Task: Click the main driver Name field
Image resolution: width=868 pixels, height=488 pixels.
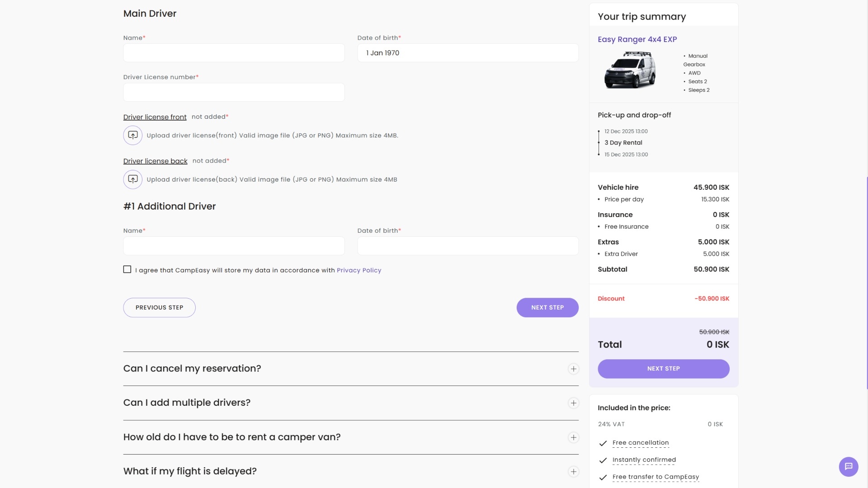Action: pos(233,53)
